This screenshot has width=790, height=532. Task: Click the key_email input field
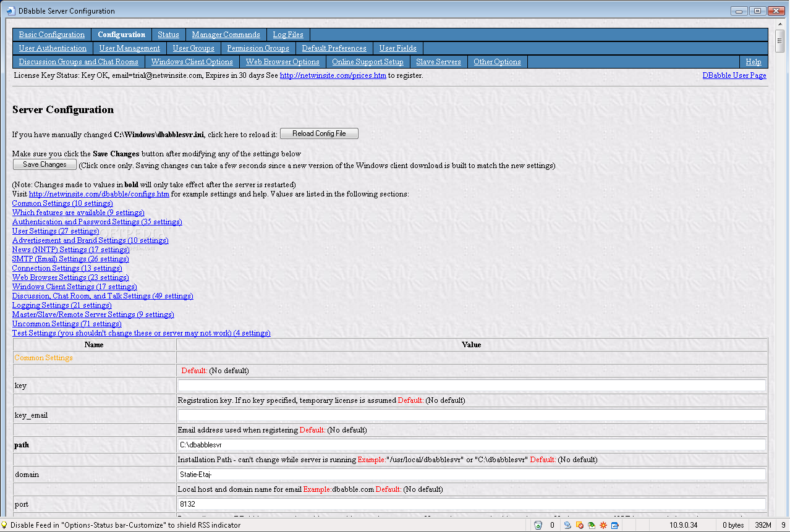pos(472,415)
